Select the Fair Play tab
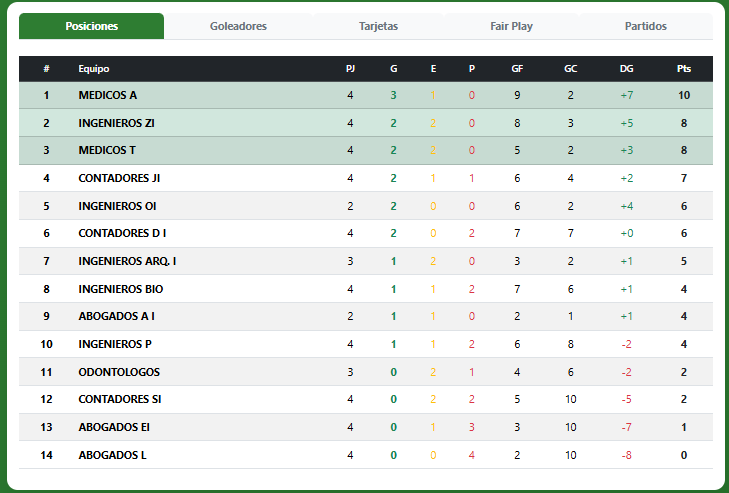The width and height of the screenshot is (729, 493). (x=511, y=26)
